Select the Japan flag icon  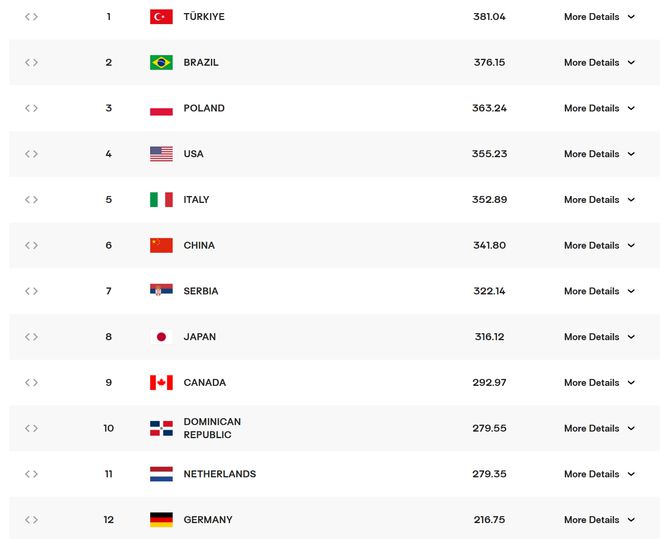pyautogui.click(x=161, y=337)
